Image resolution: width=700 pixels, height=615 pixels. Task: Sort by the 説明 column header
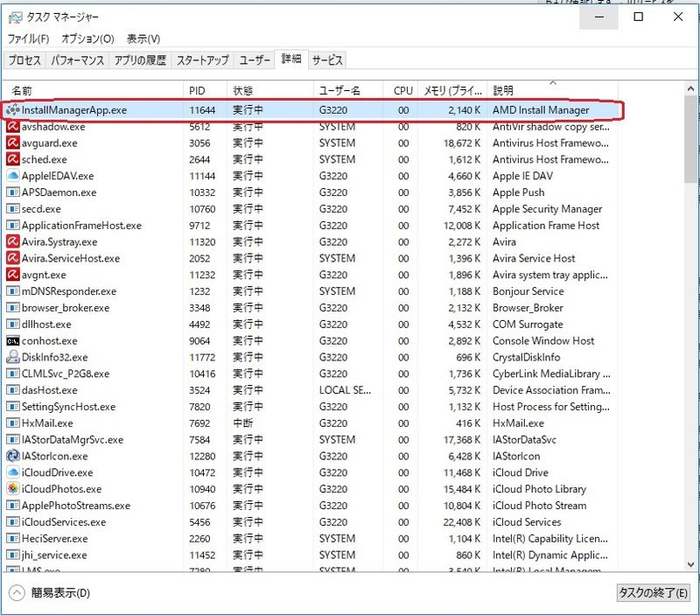coord(553,91)
